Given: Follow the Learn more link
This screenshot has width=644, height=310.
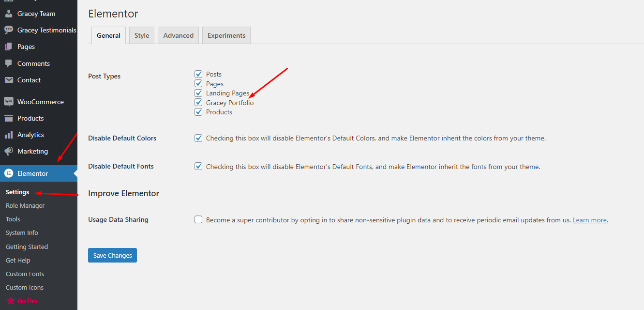Looking at the screenshot, I should click(x=590, y=220).
